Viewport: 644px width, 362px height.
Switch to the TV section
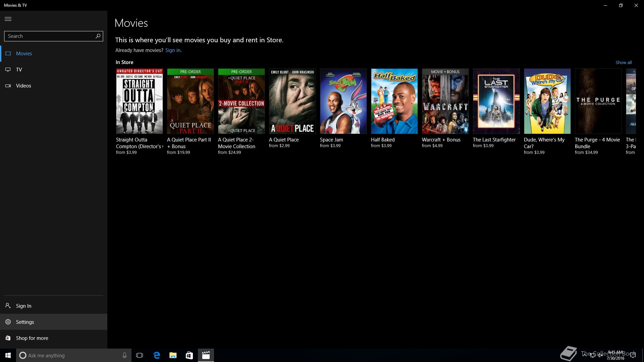click(x=54, y=70)
